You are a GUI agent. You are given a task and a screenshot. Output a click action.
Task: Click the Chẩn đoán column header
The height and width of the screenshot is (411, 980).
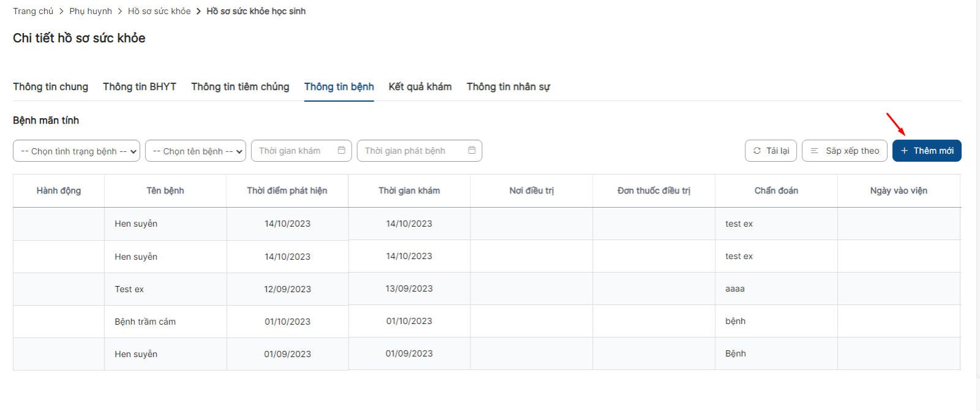pyautogui.click(x=777, y=190)
